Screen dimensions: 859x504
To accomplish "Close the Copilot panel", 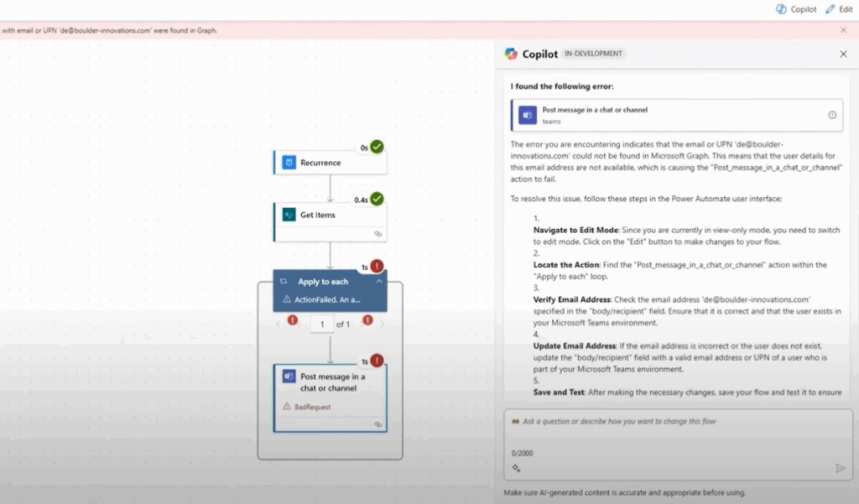I will 843,54.
